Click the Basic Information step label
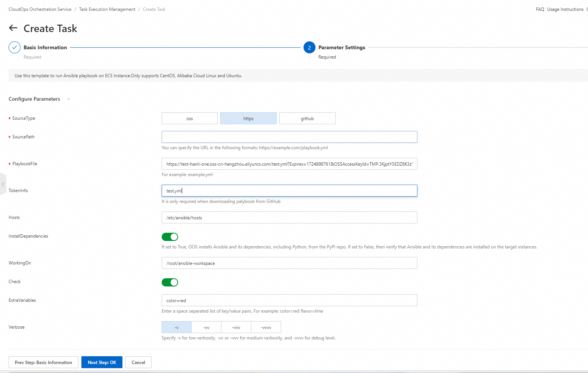Viewport: 588px width, 373px height. [x=45, y=47]
